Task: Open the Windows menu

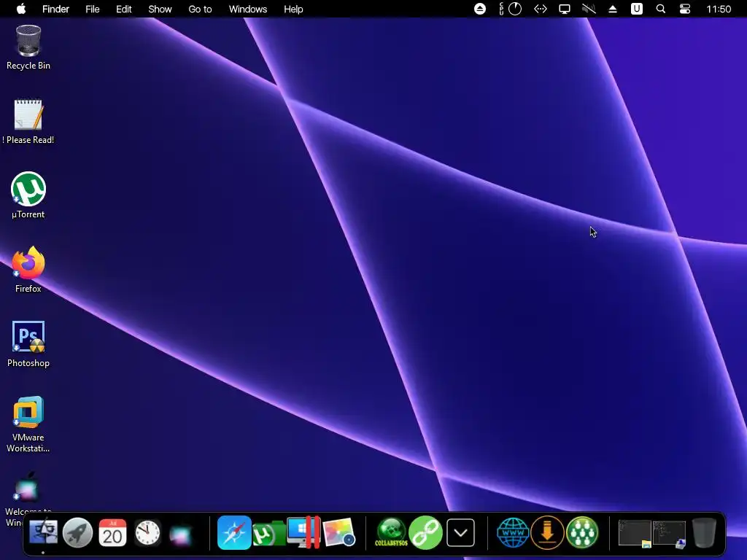Action: pyautogui.click(x=248, y=9)
